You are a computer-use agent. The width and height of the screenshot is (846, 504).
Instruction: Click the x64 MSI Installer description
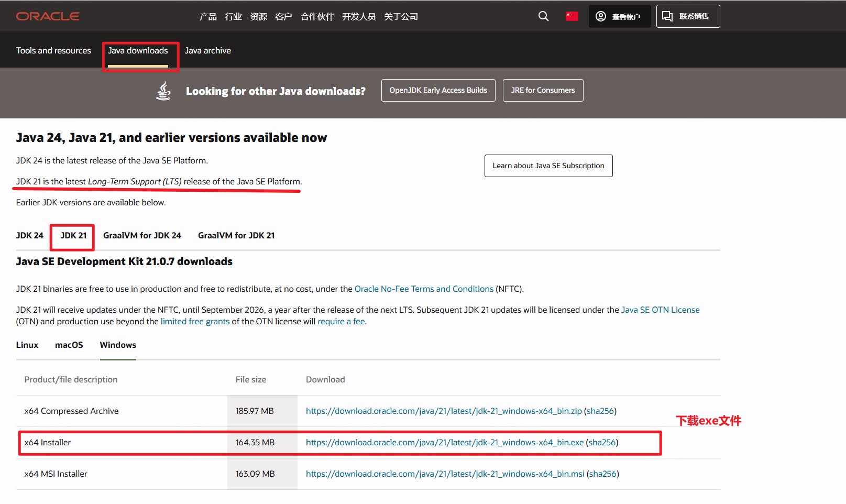pyautogui.click(x=56, y=474)
